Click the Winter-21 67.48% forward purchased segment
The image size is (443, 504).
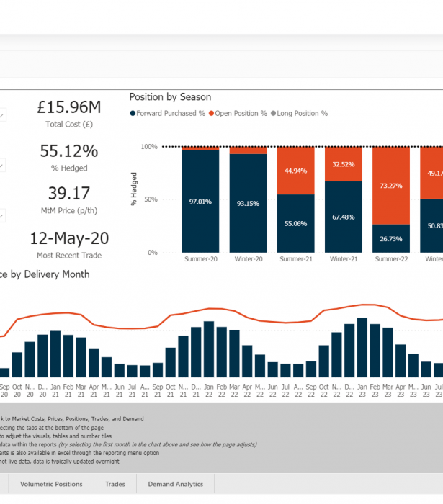click(343, 217)
